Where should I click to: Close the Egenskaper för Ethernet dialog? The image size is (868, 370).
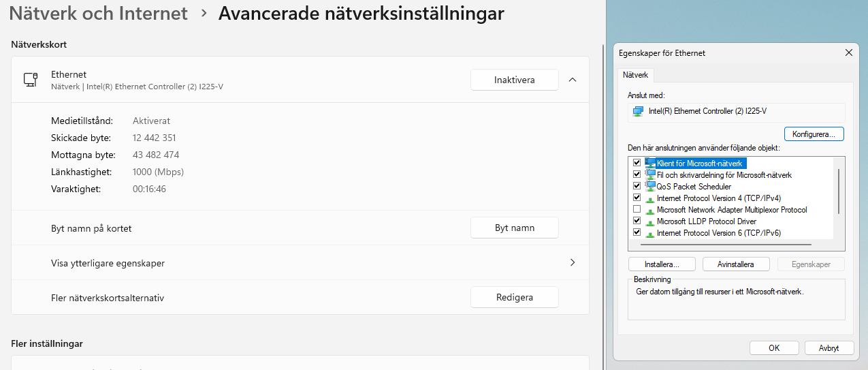(848, 52)
